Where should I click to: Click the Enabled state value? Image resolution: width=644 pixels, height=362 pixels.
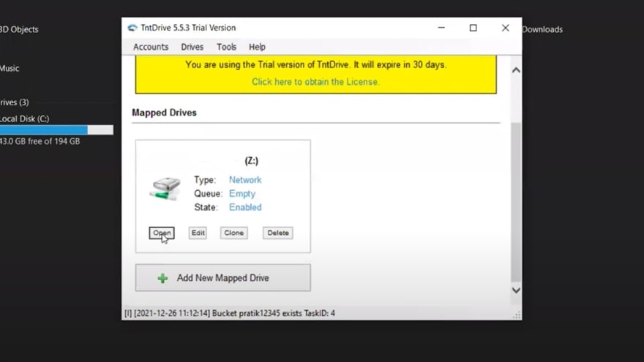click(x=245, y=207)
